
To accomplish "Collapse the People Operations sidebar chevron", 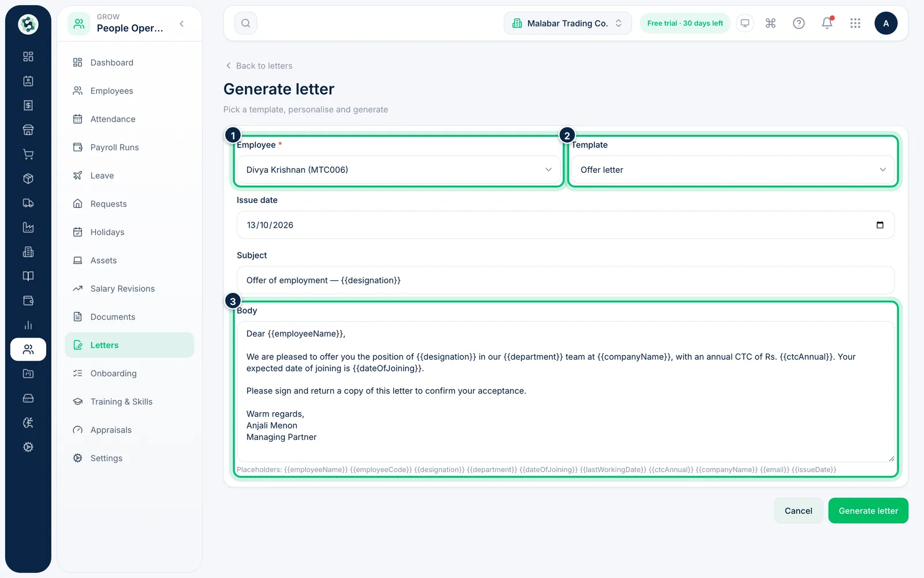I will pyautogui.click(x=182, y=24).
